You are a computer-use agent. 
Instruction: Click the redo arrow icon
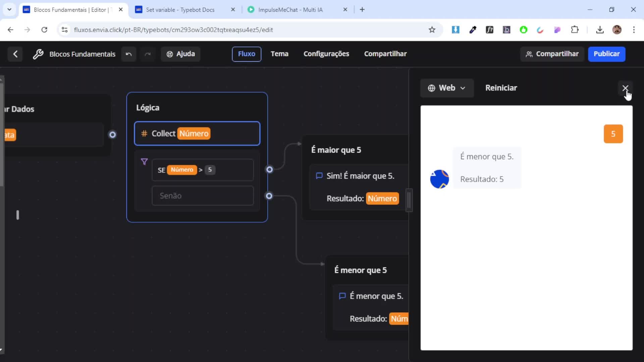(x=148, y=54)
